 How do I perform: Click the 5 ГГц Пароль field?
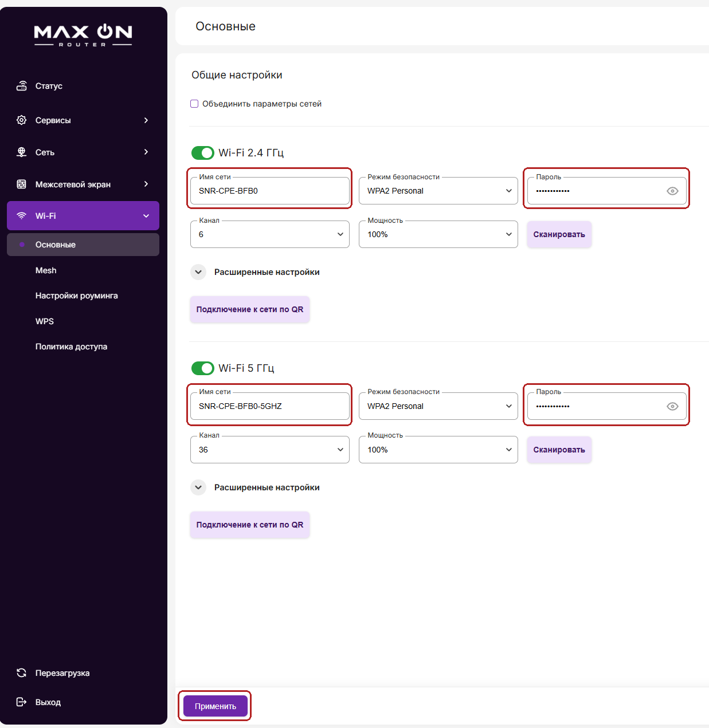tap(607, 406)
